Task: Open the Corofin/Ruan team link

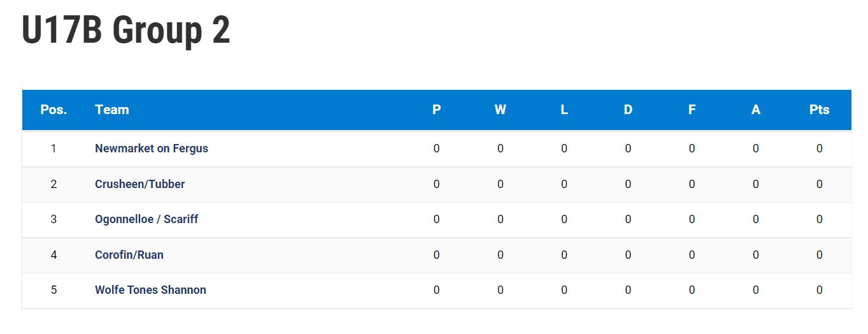Action: point(129,255)
